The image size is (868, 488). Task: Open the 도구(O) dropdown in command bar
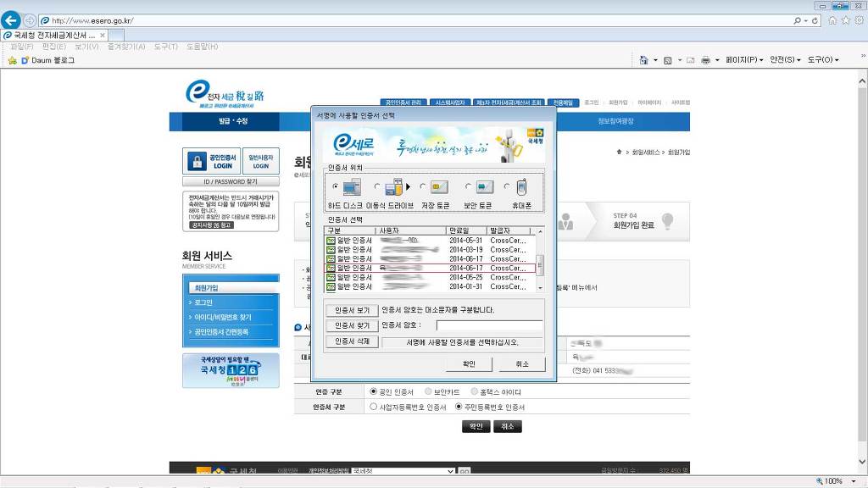822,60
